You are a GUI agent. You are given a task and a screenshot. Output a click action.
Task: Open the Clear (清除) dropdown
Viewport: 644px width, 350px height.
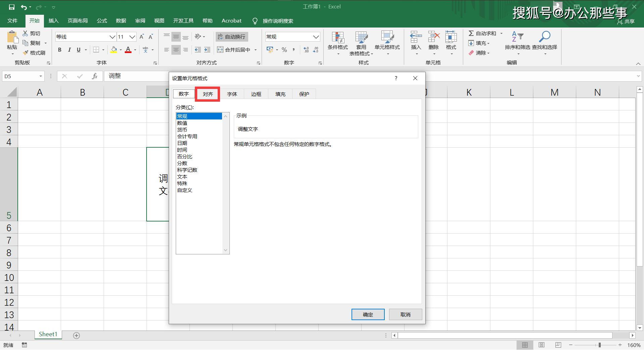pos(479,53)
